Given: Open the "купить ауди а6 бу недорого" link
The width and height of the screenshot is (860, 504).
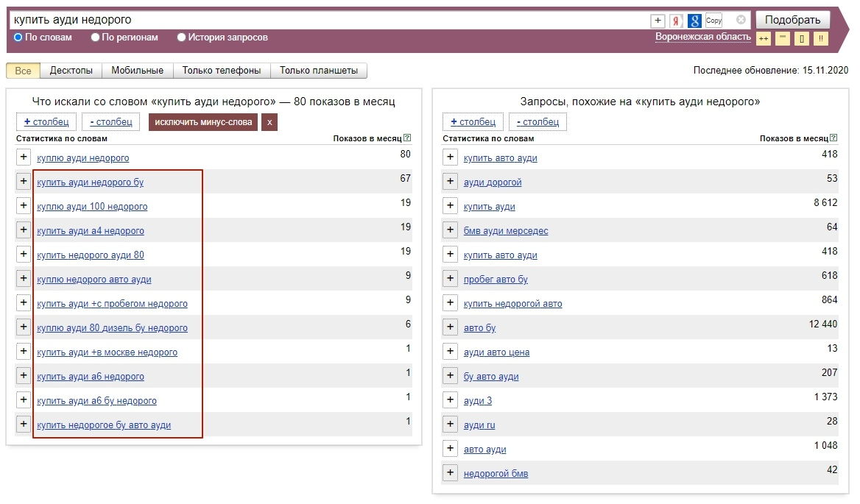Looking at the screenshot, I should tap(96, 401).
